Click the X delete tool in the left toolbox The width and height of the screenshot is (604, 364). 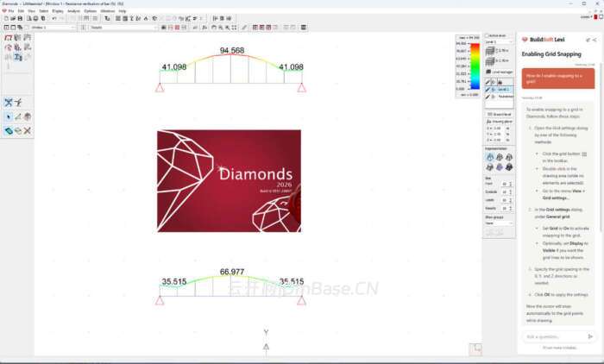tap(27, 131)
